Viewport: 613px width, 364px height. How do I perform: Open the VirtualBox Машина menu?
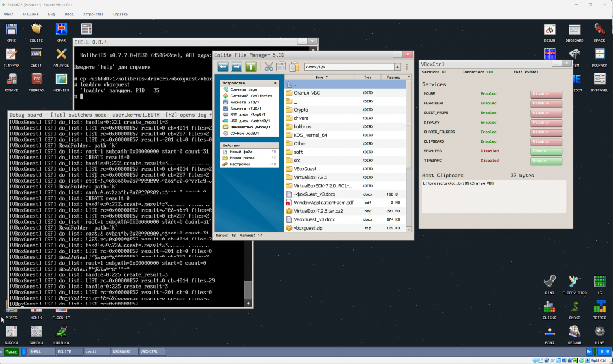31,14
